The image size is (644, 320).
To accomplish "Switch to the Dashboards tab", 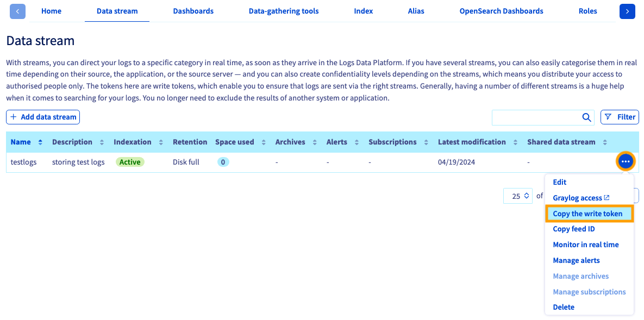I will tap(193, 11).
